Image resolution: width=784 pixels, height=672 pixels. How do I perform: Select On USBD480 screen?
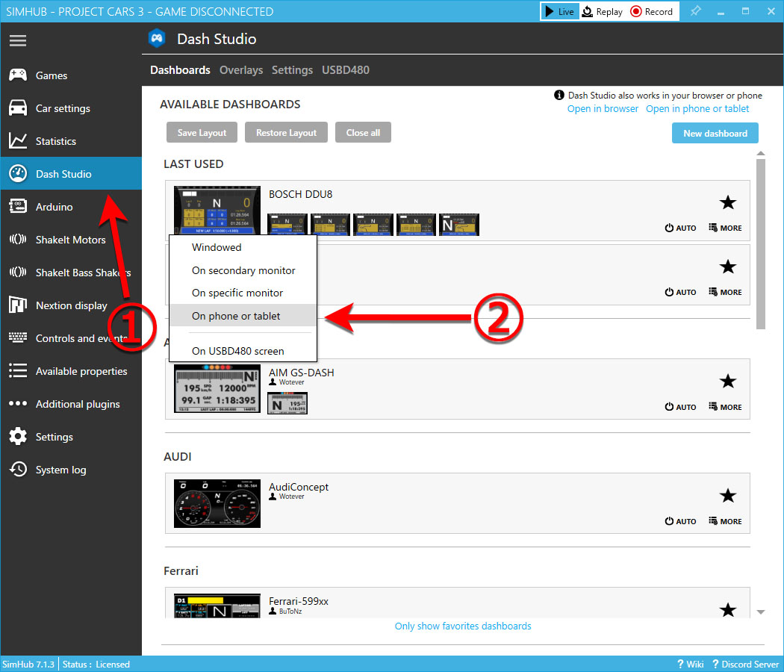tap(243, 351)
